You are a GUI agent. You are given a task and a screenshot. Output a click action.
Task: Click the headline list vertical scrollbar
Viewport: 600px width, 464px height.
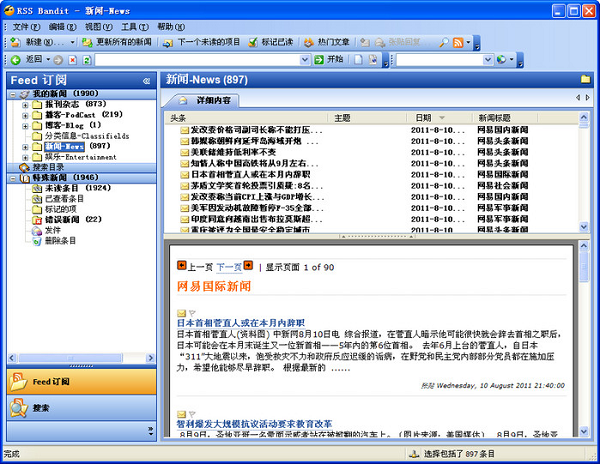point(584,172)
